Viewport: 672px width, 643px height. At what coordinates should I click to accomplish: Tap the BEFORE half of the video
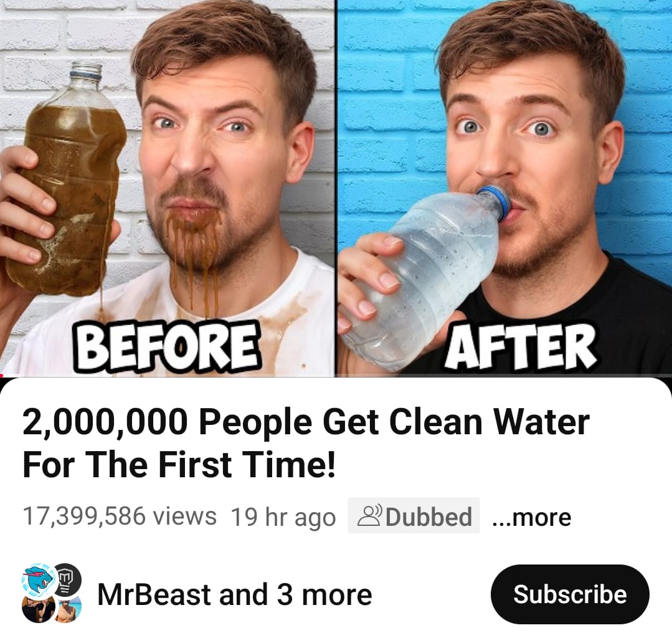click(x=167, y=188)
